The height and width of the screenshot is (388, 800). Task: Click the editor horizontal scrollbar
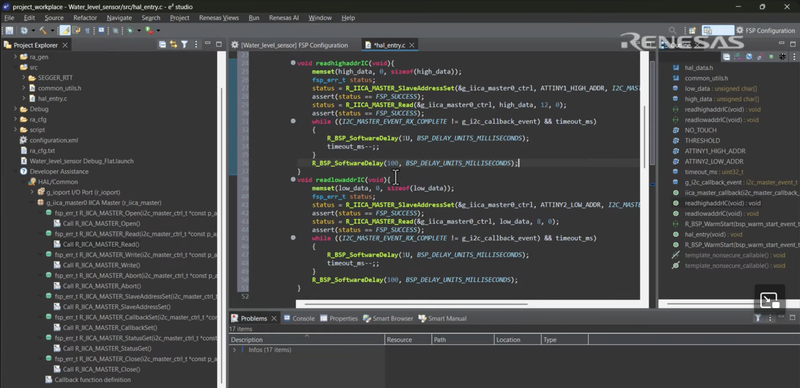point(415,304)
